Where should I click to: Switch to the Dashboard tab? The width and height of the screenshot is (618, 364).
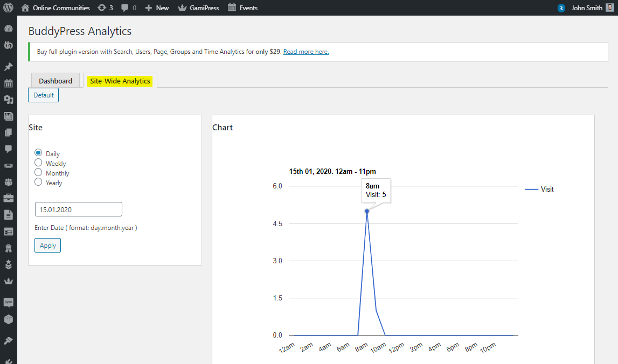(55, 80)
